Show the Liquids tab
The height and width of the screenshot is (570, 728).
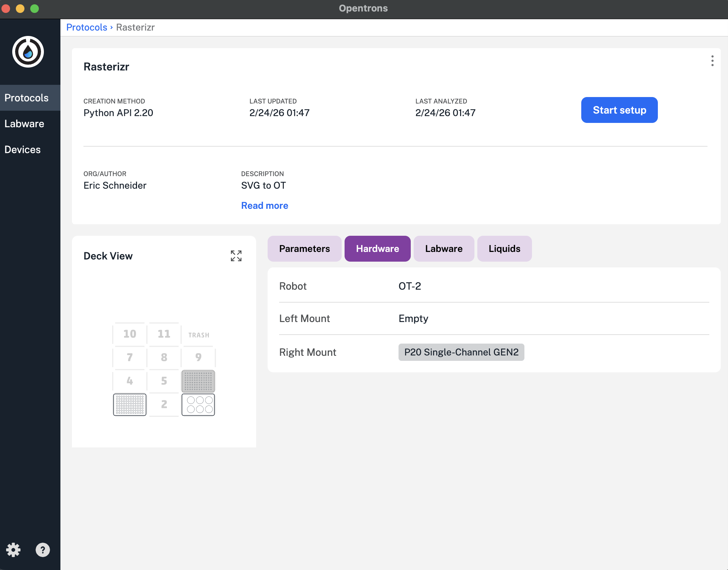[x=504, y=249]
